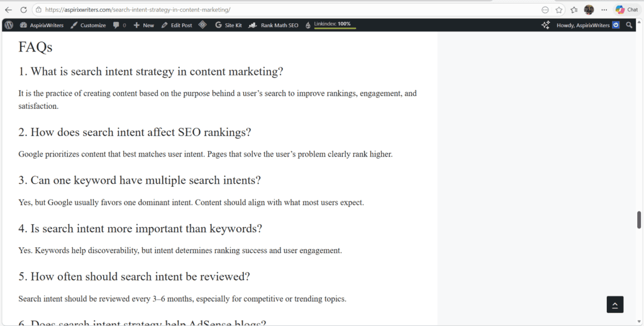Click the vertical page scrollbar thumb
The image size is (644, 326).
point(639,220)
